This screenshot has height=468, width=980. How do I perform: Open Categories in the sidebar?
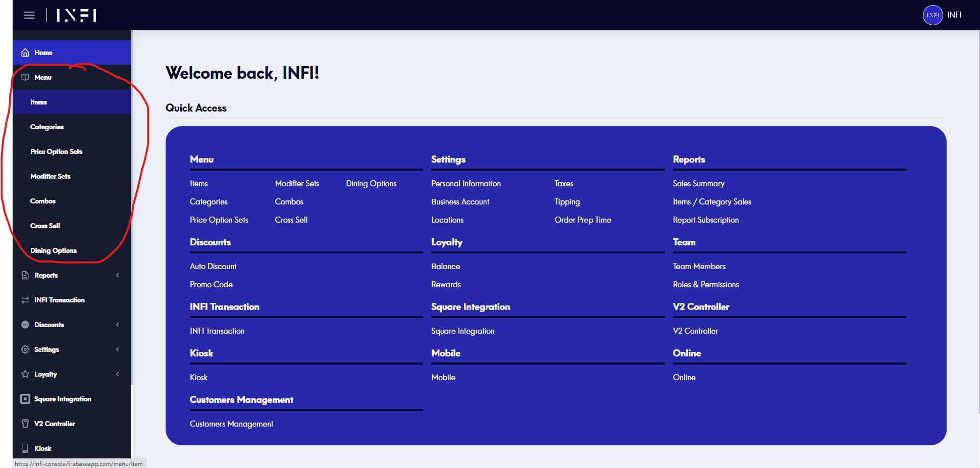pyautogui.click(x=72, y=127)
